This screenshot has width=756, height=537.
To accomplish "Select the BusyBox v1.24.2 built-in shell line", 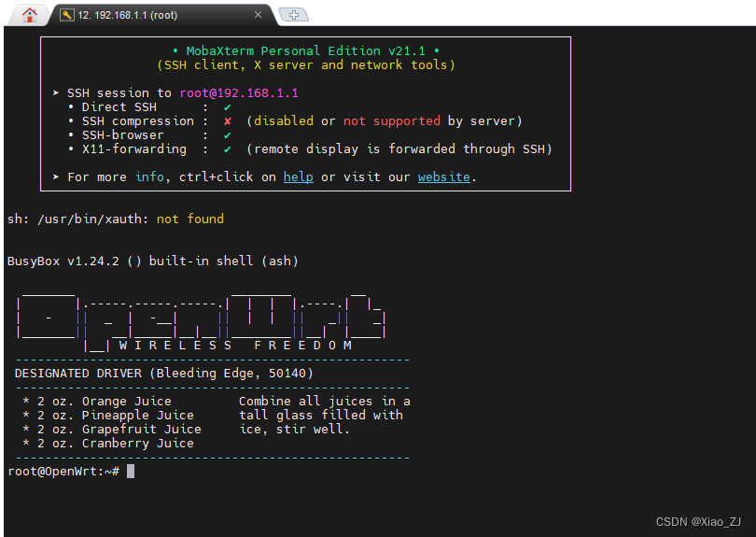I will 153,261.
